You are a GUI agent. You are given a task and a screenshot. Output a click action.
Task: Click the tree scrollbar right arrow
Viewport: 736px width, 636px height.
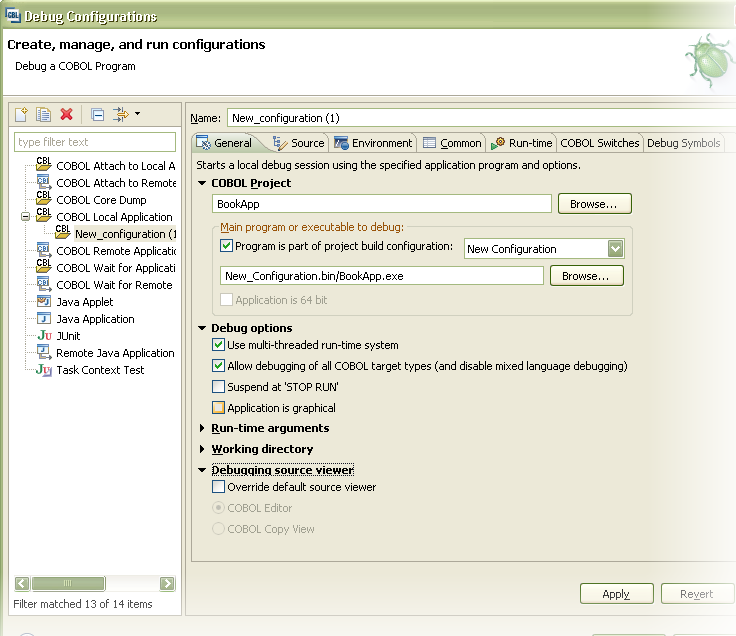coord(167,583)
